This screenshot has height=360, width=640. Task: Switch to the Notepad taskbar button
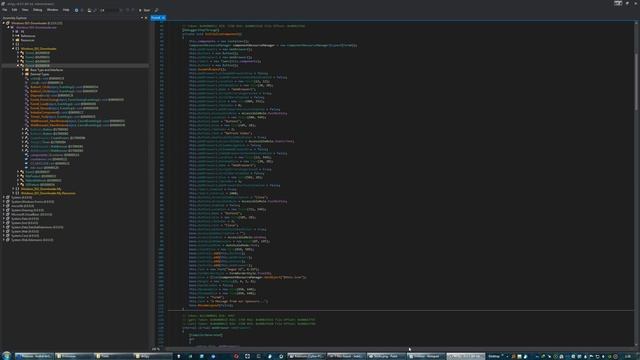[x=426, y=356]
